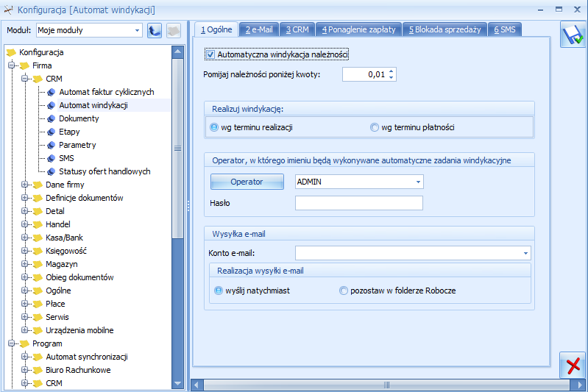This screenshot has width=588, height=392.
Task: Collapse the CRM node under Firma
Action: (25, 79)
